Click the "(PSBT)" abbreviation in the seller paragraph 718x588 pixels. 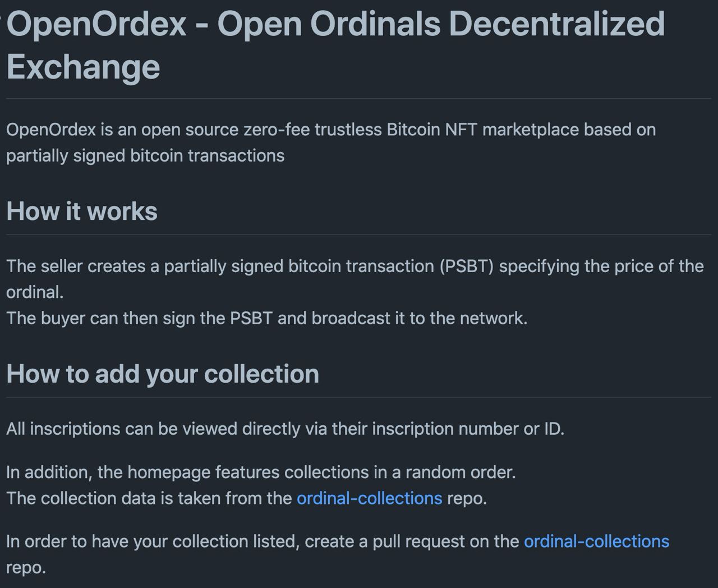tap(467, 266)
